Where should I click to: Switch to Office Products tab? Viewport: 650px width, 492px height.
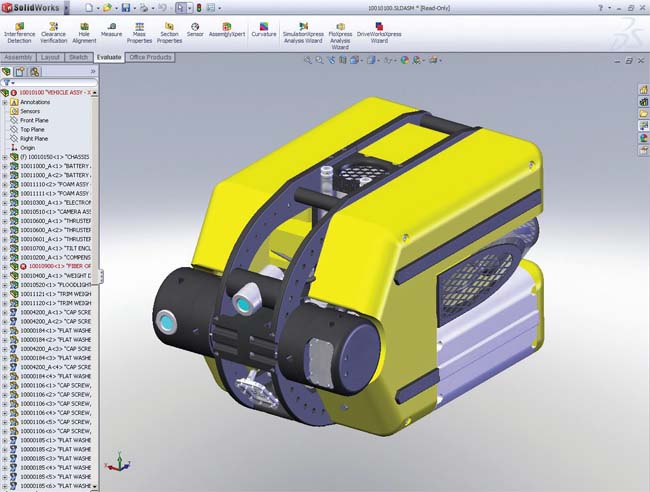pyautogui.click(x=150, y=57)
